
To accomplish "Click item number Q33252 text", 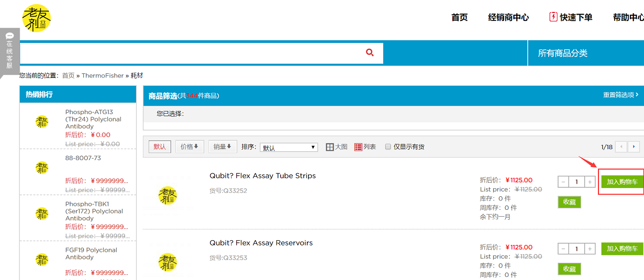I will pyautogui.click(x=228, y=191).
